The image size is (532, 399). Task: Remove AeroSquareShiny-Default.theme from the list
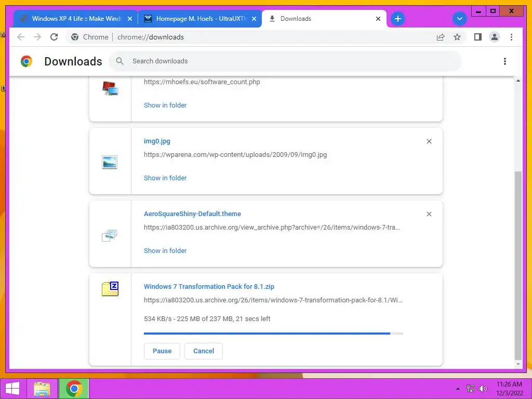click(x=429, y=214)
